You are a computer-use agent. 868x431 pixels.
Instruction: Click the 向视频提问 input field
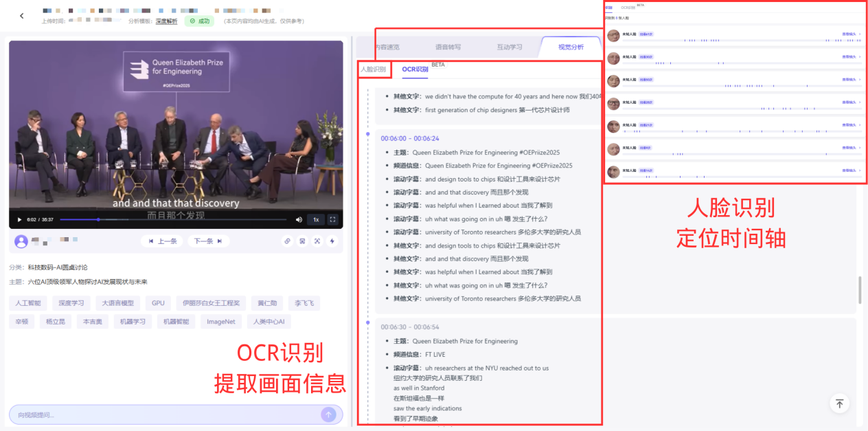[x=137, y=414]
